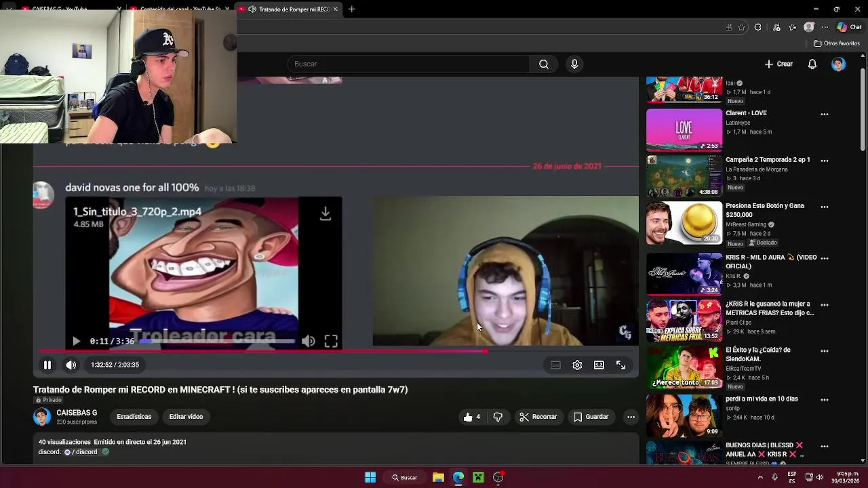The height and width of the screenshot is (488, 868).
Task: Open the Minecraft taskbar icon
Action: pyautogui.click(x=478, y=478)
